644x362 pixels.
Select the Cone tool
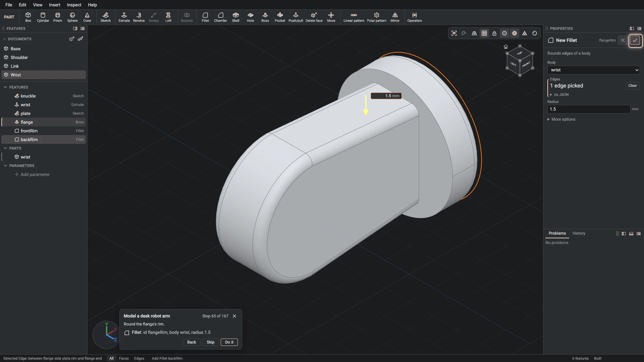tap(87, 17)
